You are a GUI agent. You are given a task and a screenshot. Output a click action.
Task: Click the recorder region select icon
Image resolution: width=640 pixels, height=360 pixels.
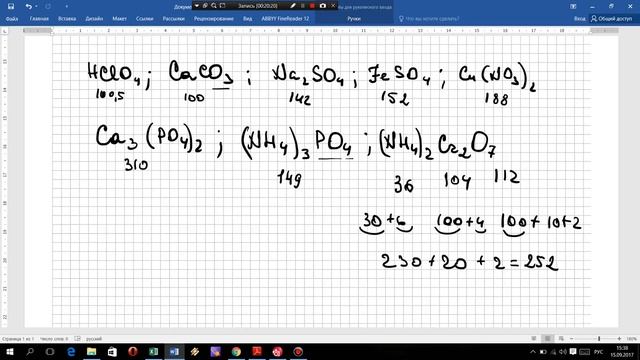[x=222, y=6]
